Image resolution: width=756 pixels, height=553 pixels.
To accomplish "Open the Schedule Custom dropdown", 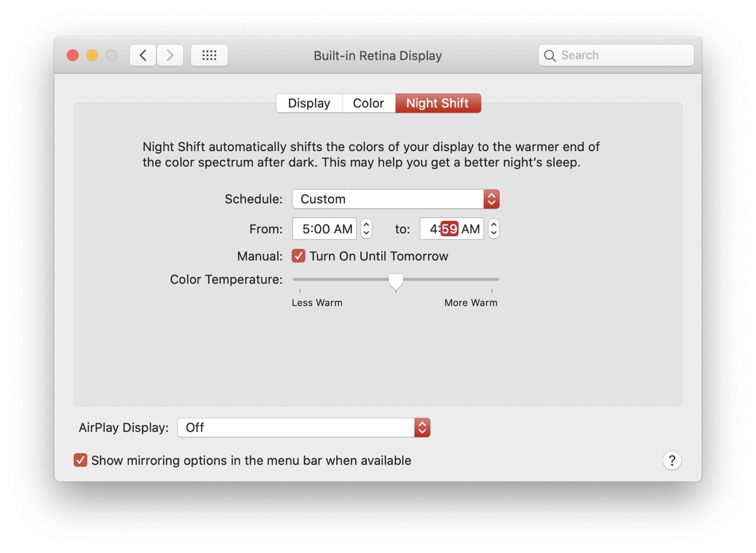I will tap(396, 199).
